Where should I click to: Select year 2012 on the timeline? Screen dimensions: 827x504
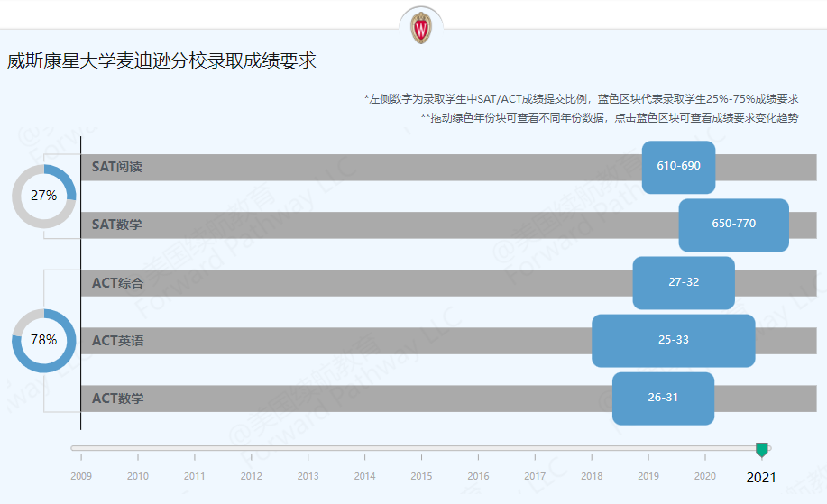(x=251, y=476)
